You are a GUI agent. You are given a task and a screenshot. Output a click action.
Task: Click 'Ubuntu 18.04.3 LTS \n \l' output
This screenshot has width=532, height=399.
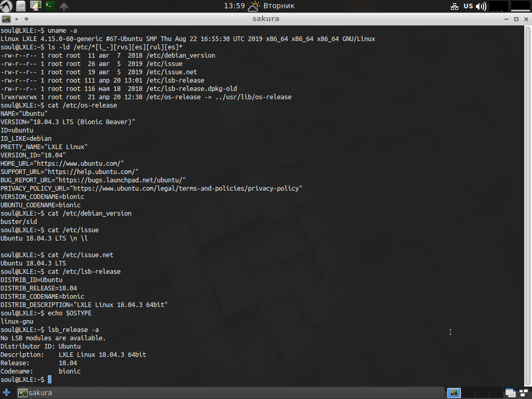[44, 238]
